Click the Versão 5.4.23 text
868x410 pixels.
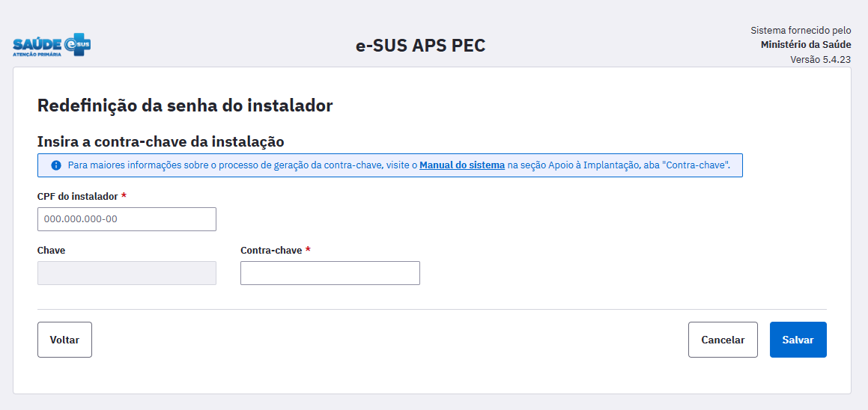click(820, 60)
